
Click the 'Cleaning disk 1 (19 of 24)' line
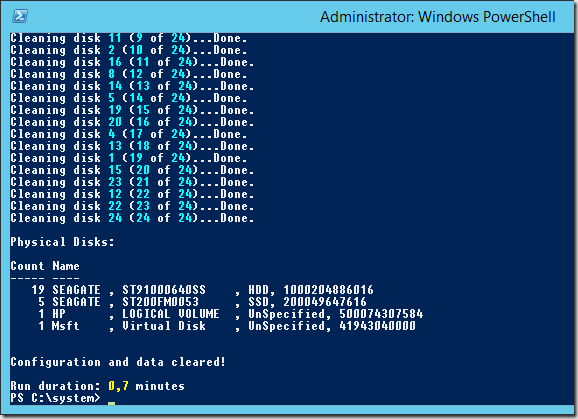(129, 158)
